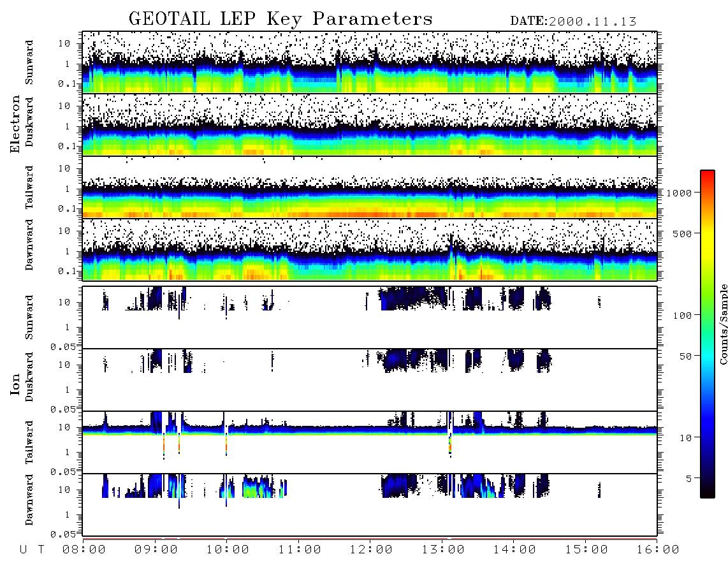Click the 50 colorbar tick label
Screen dimensions: 728x561
tap(685, 356)
